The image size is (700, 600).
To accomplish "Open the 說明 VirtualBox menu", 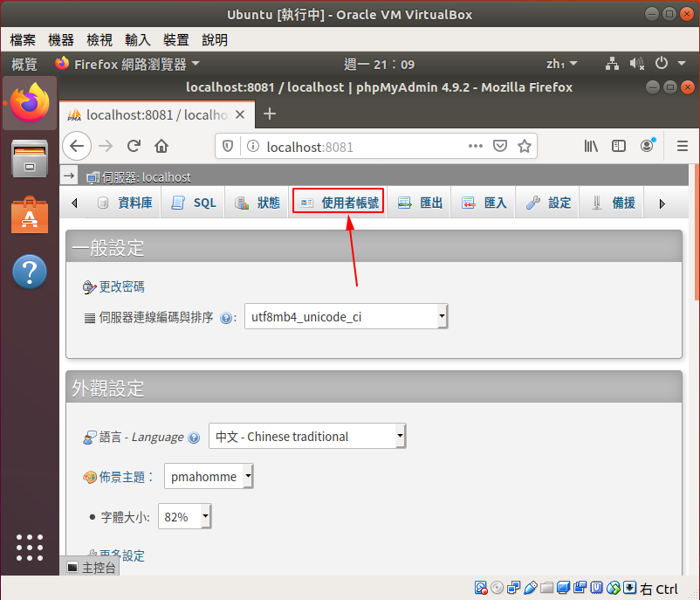I will coord(215,40).
